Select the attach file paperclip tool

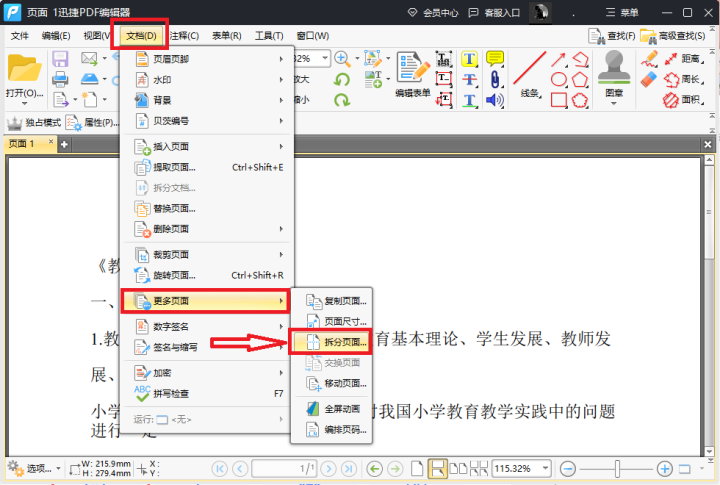495,79
